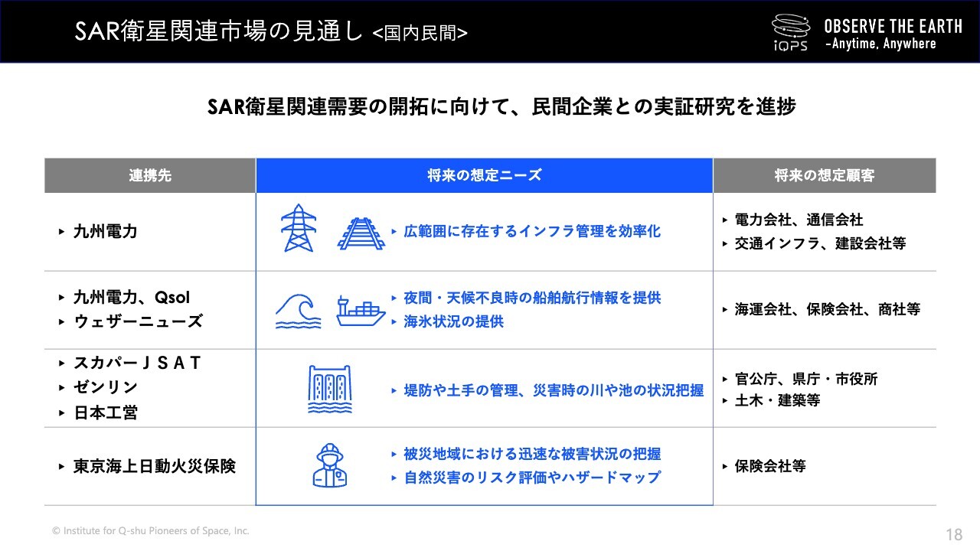This screenshot has width=980, height=551.
Task: Click 官公庁、県庁・市役所 customer entry
Action: [x=805, y=378]
